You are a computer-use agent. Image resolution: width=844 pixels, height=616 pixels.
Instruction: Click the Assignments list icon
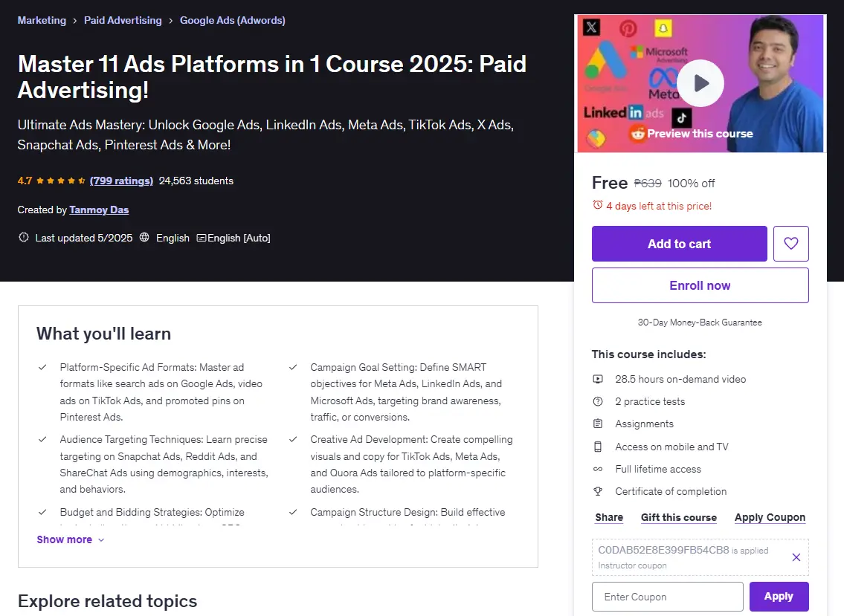pyautogui.click(x=597, y=424)
